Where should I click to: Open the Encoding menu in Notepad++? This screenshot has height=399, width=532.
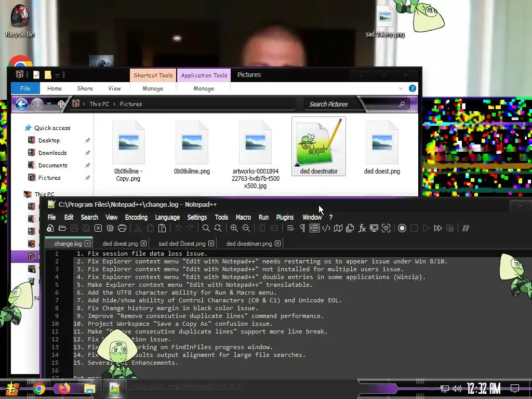[136, 217]
